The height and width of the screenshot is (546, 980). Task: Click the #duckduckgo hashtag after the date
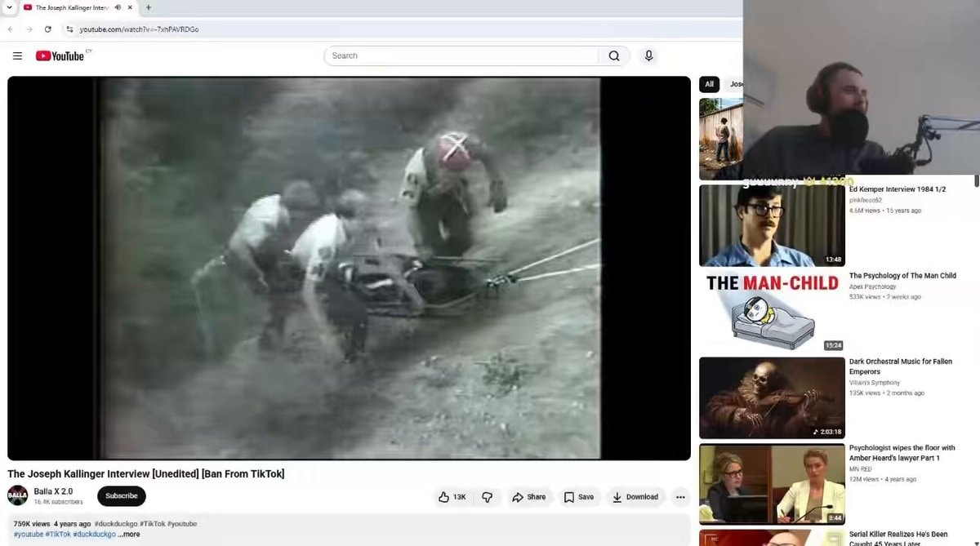click(116, 524)
